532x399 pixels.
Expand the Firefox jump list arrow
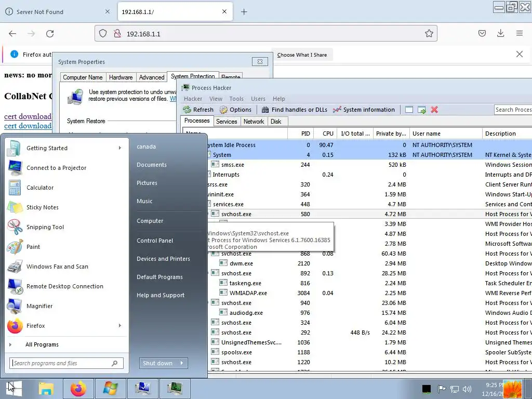click(120, 326)
